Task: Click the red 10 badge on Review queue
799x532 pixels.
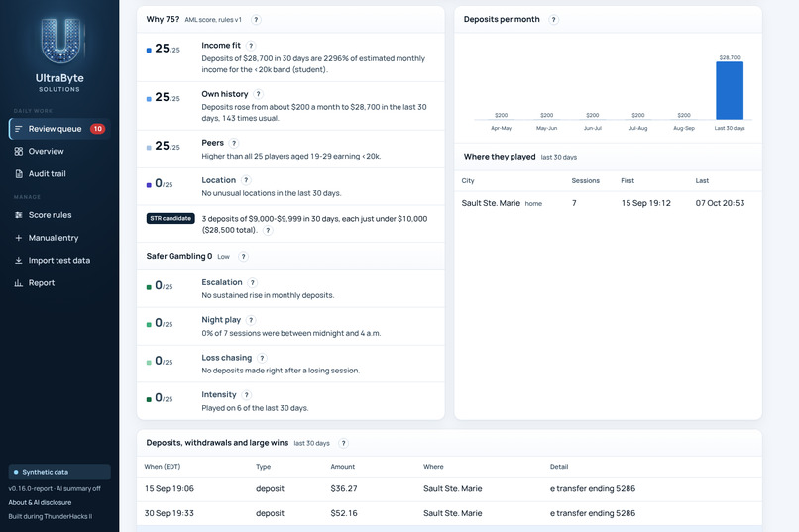Action: click(97, 129)
